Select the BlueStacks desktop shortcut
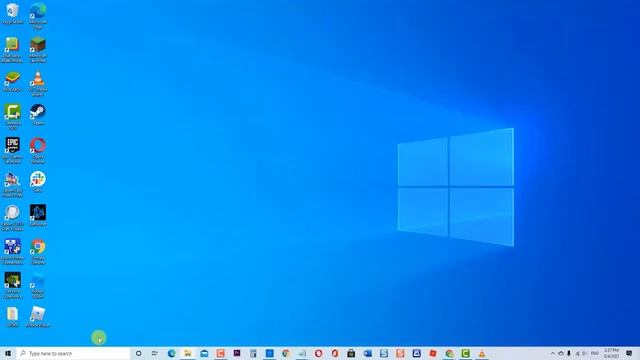 click(12, 81)
